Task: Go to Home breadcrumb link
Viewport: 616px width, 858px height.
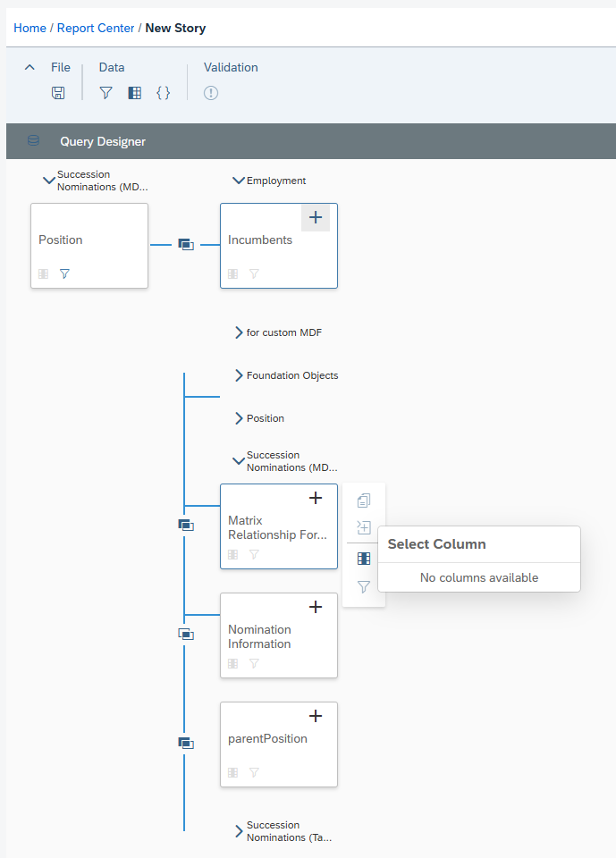Action: pyautogui.click(x=30, y=28)
